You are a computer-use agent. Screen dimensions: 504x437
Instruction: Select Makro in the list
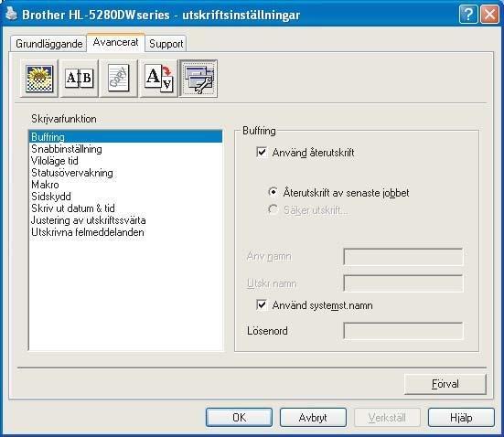coord(125,185)
